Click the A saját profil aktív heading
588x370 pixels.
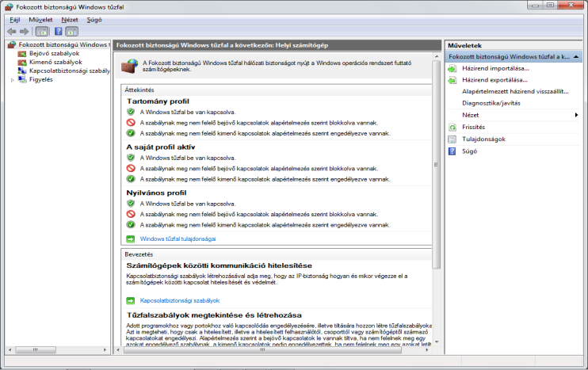click(161, 147)
